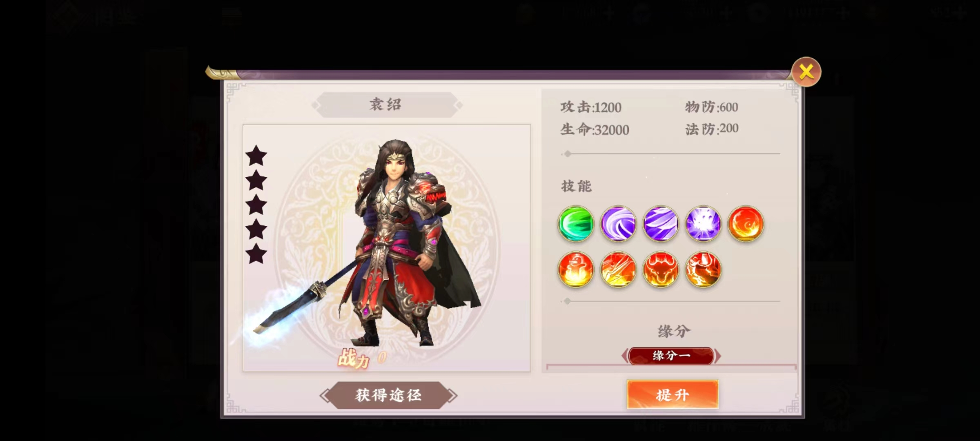Select the 缘分一 bond tab

click(671, 356)
